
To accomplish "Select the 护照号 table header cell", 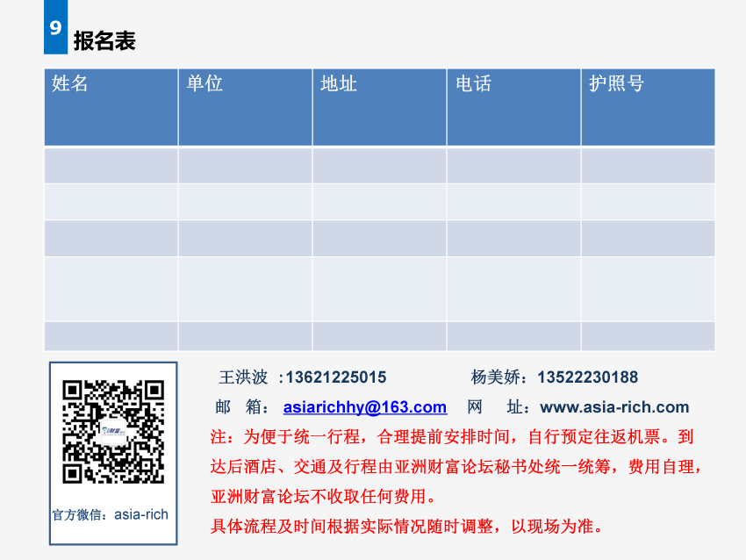I will click(648, 107).
